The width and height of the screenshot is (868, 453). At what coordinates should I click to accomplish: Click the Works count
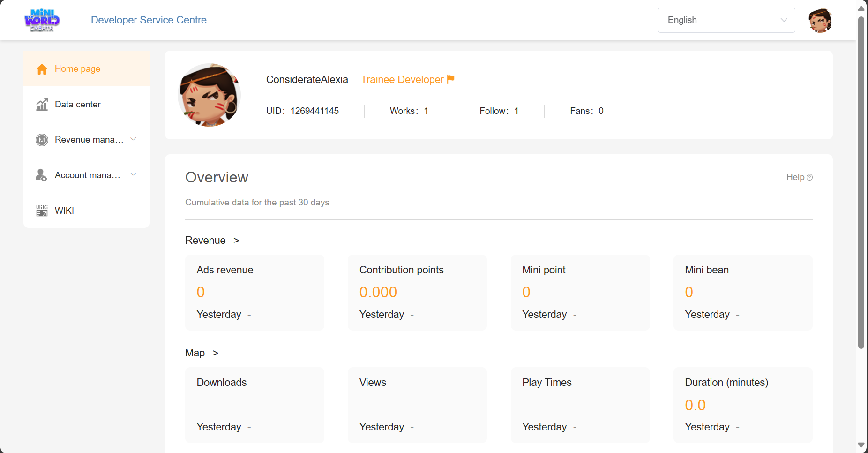[409, 111]
